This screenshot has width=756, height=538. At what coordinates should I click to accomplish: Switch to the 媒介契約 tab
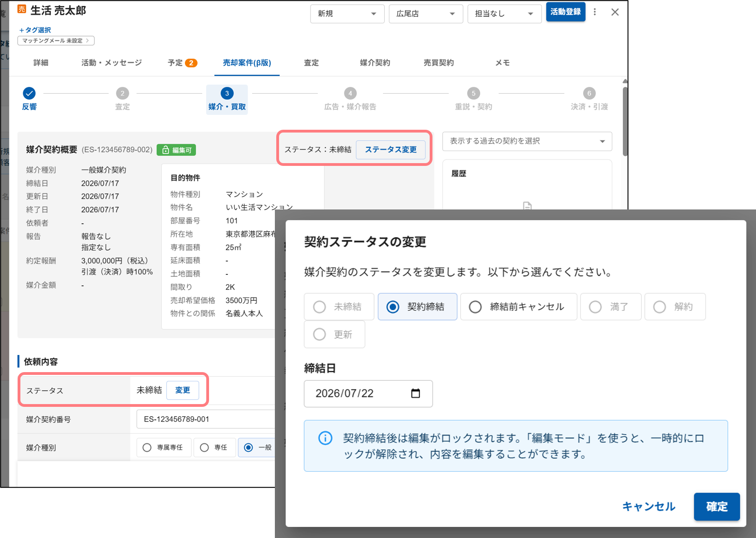click(375, 63)
